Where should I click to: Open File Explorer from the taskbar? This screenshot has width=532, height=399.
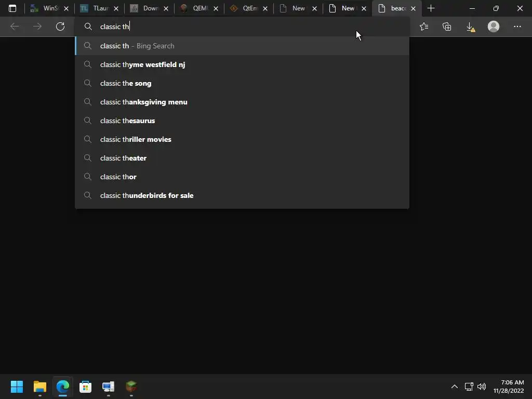coord(40,387)
